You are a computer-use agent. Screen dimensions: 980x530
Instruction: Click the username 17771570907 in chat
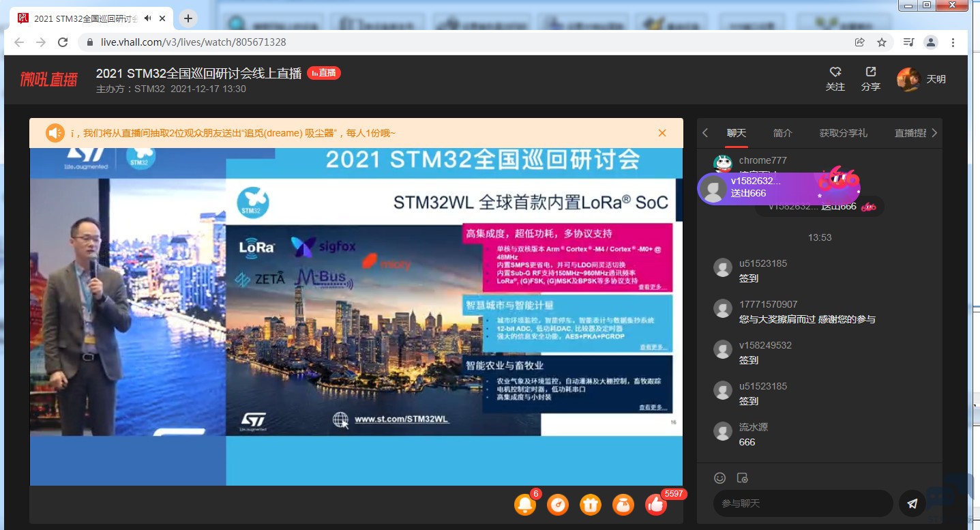(768, 304)
